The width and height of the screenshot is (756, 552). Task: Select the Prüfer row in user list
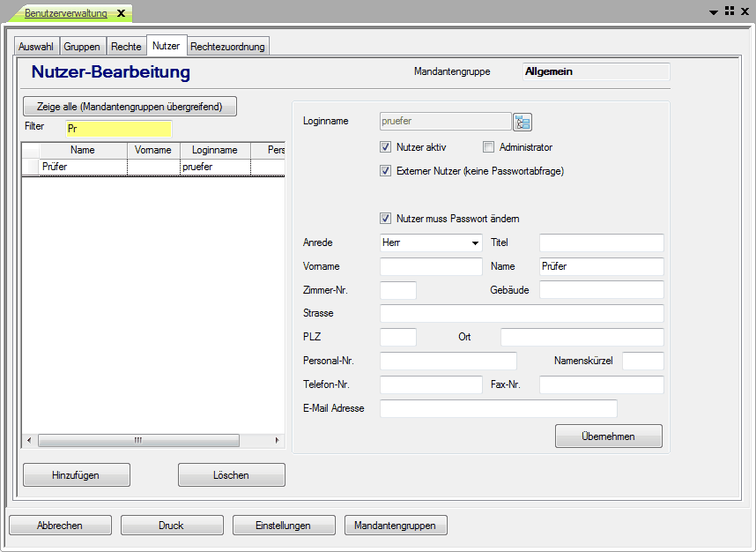83,167
